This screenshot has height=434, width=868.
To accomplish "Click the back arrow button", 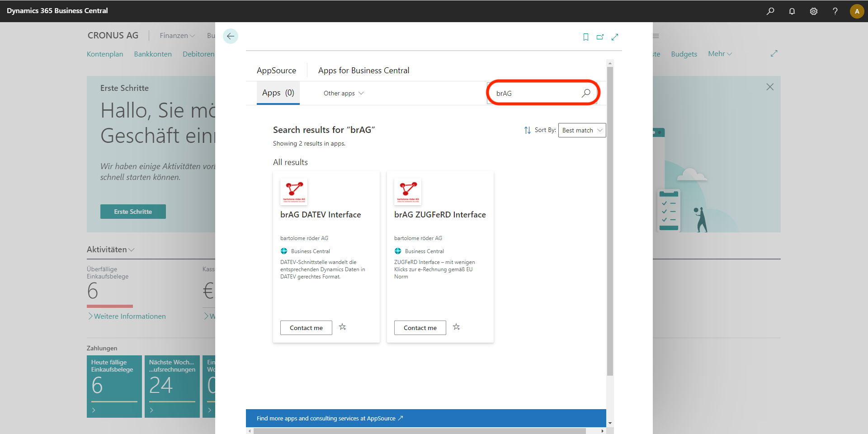I will click(231, 36).
